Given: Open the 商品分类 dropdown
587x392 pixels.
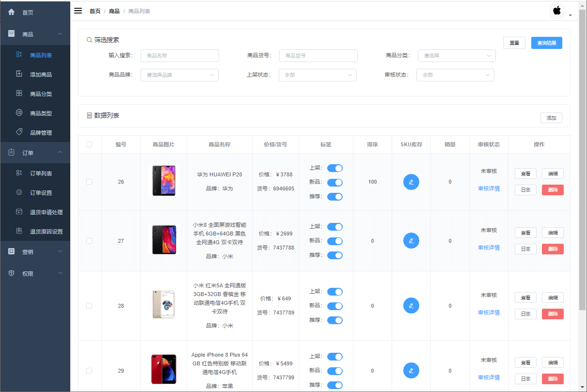Looking at the screenshot, I should 457,56.
